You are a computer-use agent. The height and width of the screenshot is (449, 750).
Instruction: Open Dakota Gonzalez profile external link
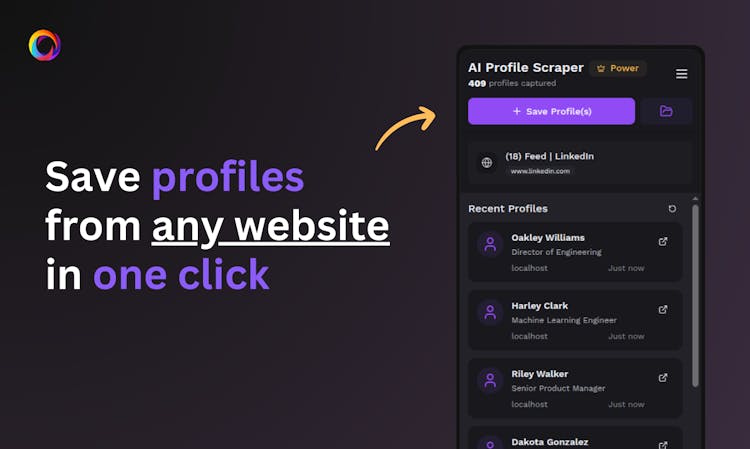click(x=663, y=445)
